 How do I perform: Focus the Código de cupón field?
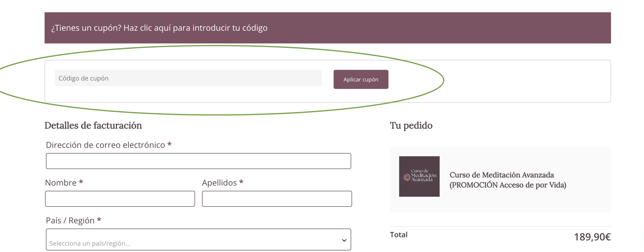coord(188,78)
